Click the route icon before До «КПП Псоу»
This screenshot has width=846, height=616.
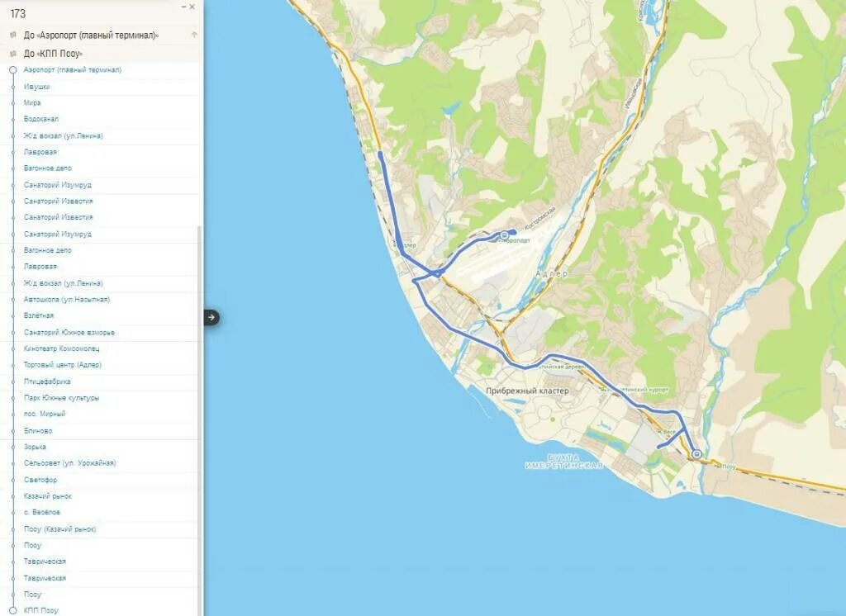click(x=13, y=54)
